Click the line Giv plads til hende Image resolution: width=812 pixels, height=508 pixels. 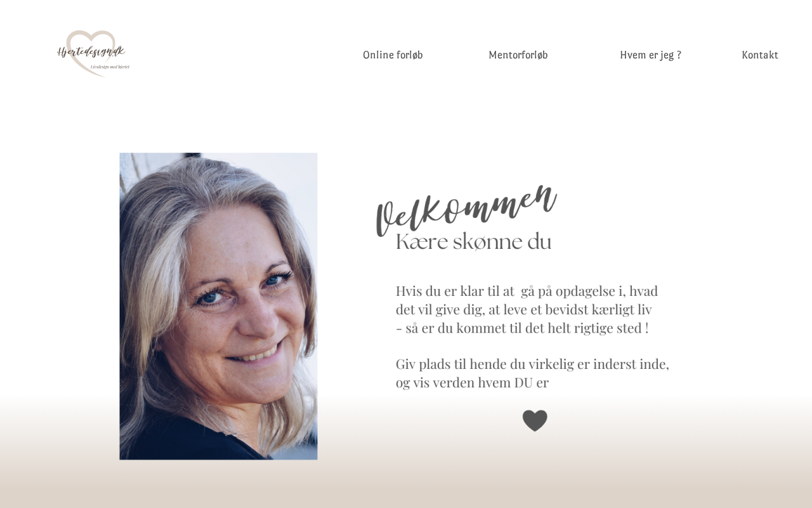tap(532, 364)
